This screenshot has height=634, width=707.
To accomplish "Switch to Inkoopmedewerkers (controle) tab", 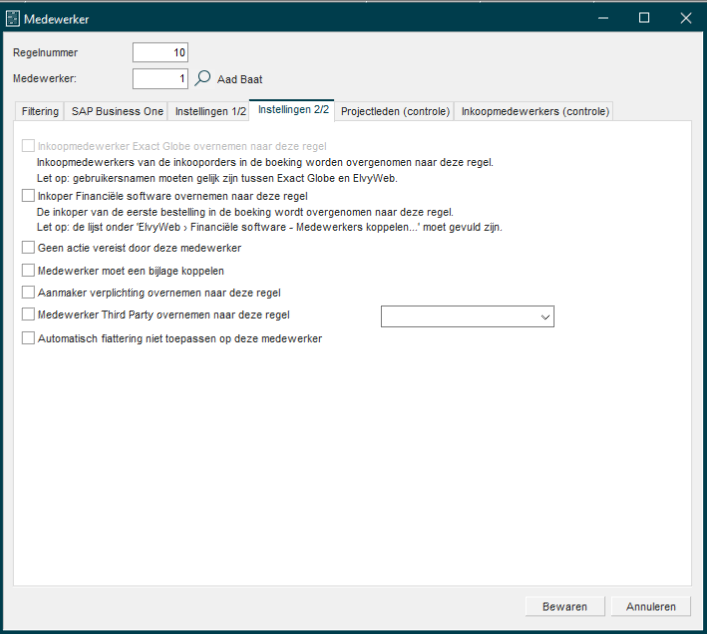I will point(534,112).
